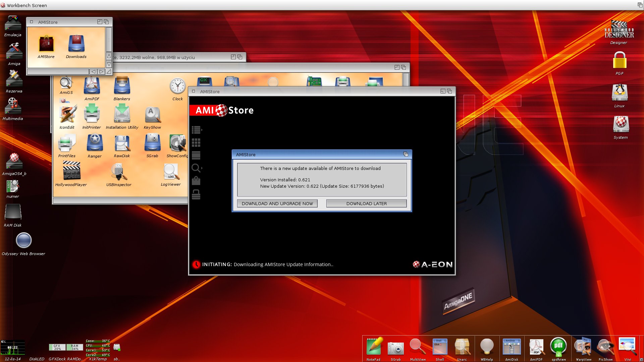Open the Amiga disk icon on desktop
Screen dimensions: 644x362
(14, 54)
